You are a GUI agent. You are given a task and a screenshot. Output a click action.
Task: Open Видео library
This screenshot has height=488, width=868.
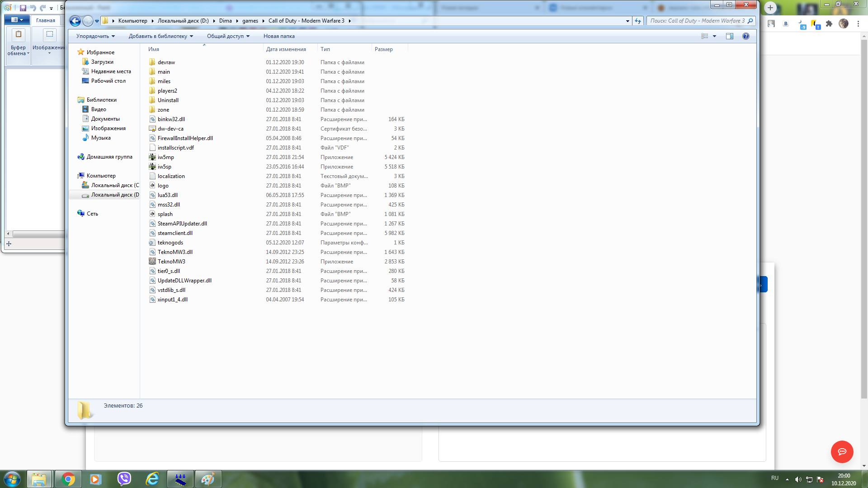pos(99,109)
